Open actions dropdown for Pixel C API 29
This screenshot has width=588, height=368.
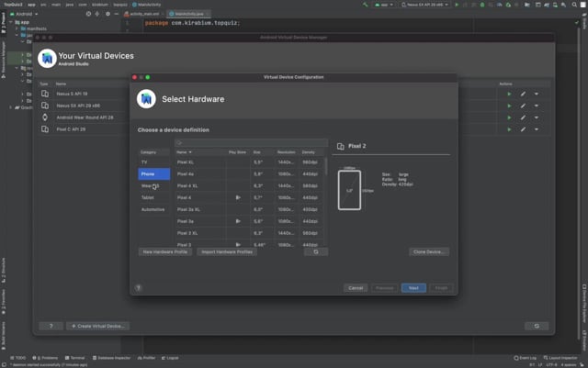(x=537, y=129)
